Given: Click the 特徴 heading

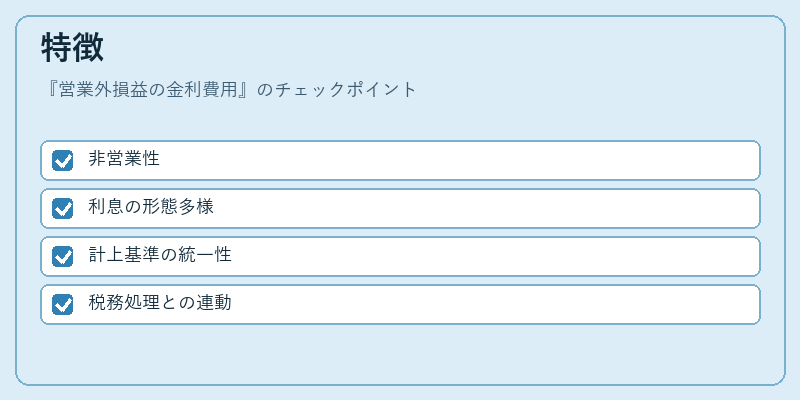Looking at the screenshot, I should 72,47.
